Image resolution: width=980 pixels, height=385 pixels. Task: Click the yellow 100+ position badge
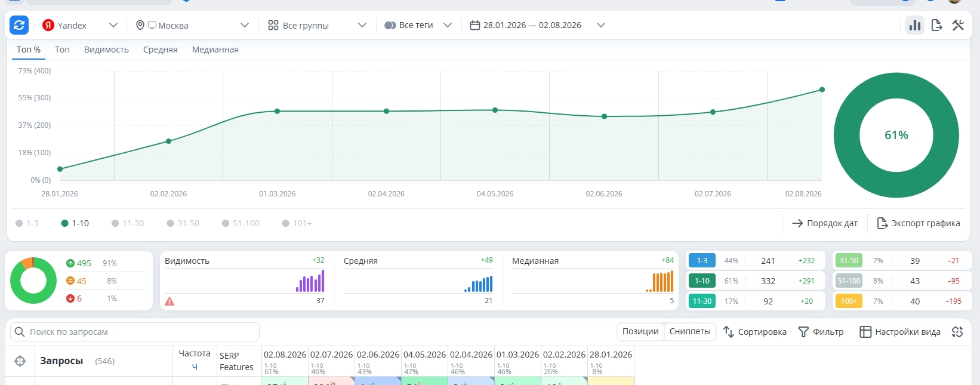(x=849, y=301)
